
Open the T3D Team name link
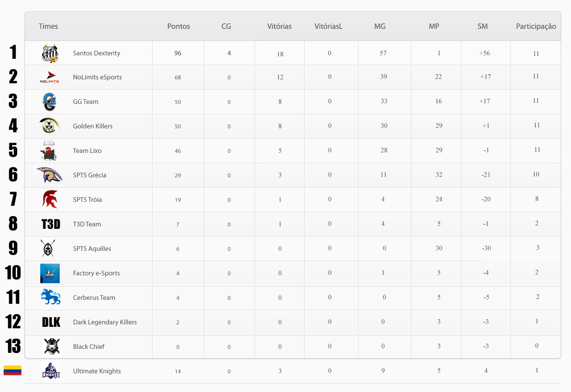(87, 224)
